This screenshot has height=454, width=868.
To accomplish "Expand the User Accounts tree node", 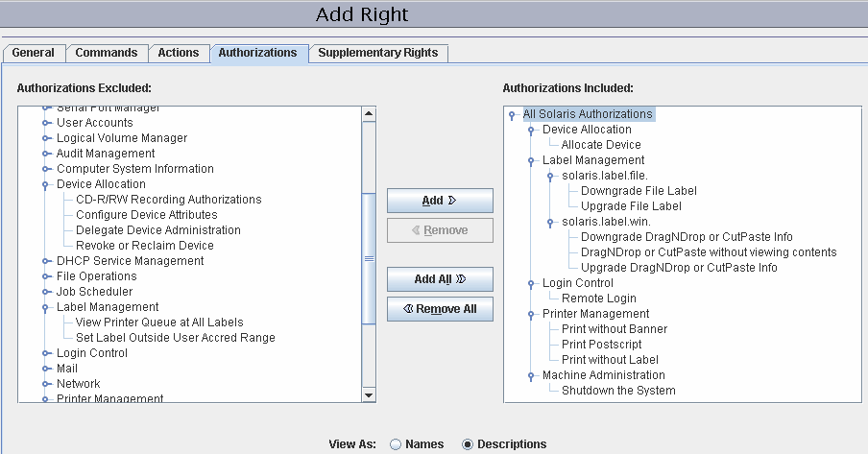I will pos(45,123).
